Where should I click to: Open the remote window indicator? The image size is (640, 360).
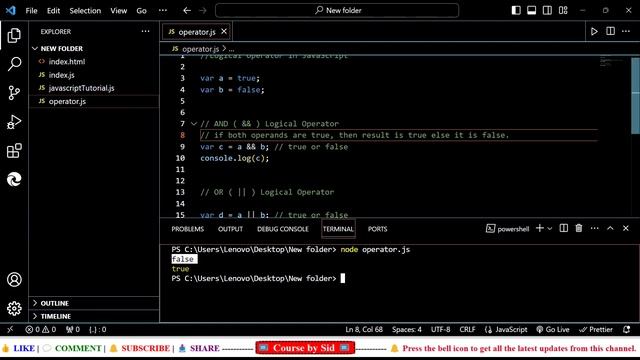click(10, 329)
